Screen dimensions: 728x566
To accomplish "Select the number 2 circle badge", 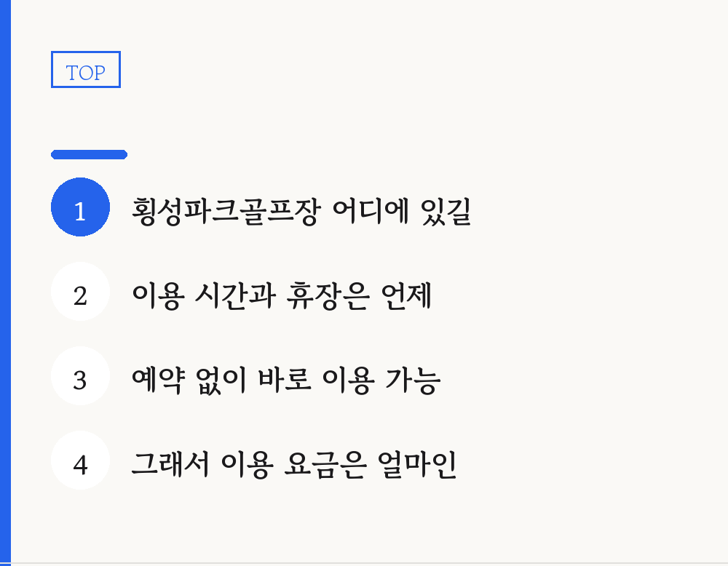I will click(80, 291).
